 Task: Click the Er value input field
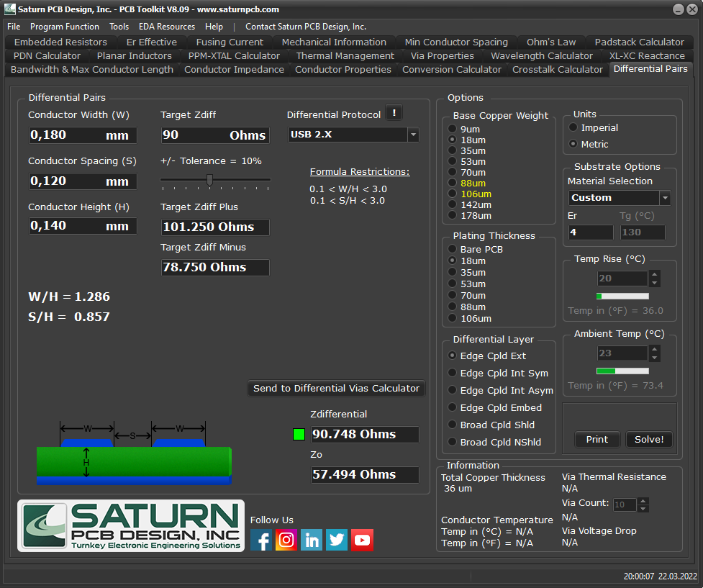point(591,232)
